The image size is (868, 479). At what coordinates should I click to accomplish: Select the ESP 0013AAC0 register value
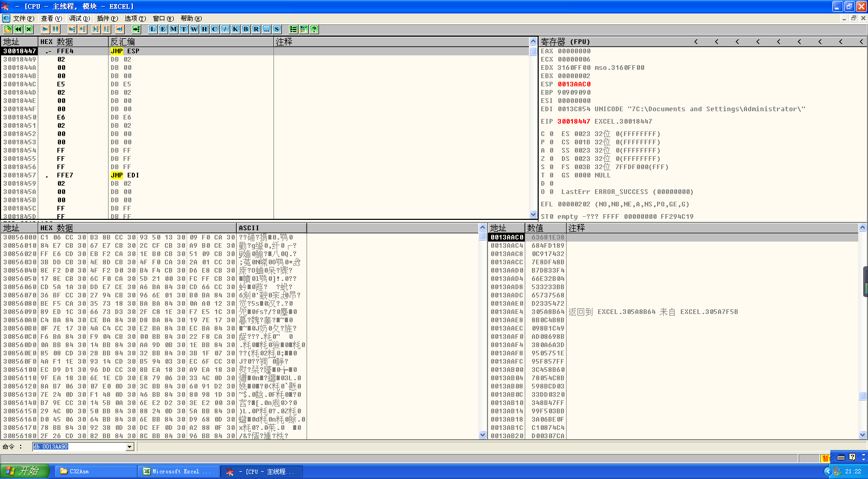click(x=574, y=84)
